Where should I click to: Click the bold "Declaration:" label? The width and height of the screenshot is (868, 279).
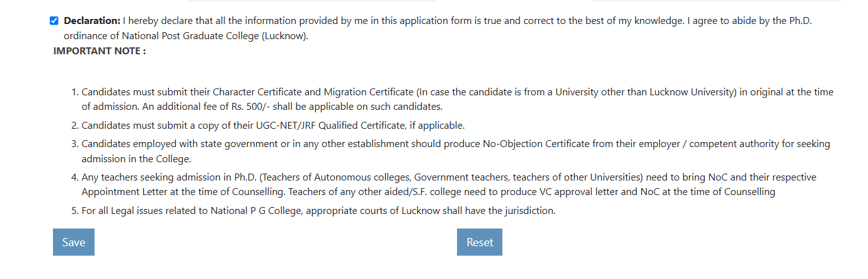tap(92, 21)
